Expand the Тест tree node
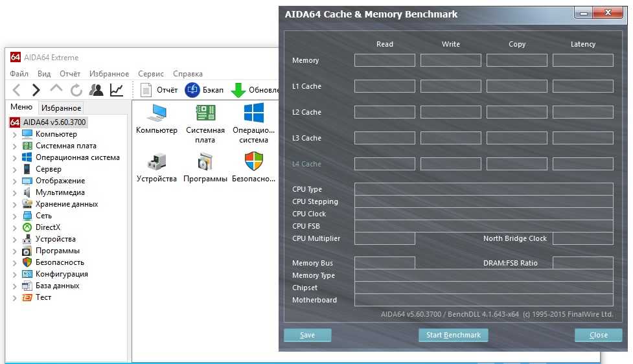The width and height of the screenshot is (633, 364). [x=14, y=298]
